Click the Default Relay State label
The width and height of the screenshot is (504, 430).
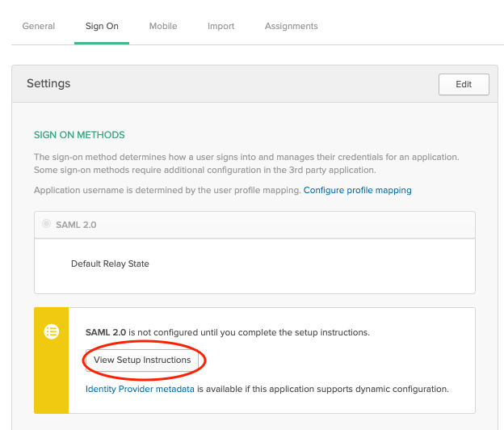pyautogui.click(x=110, y=263)
